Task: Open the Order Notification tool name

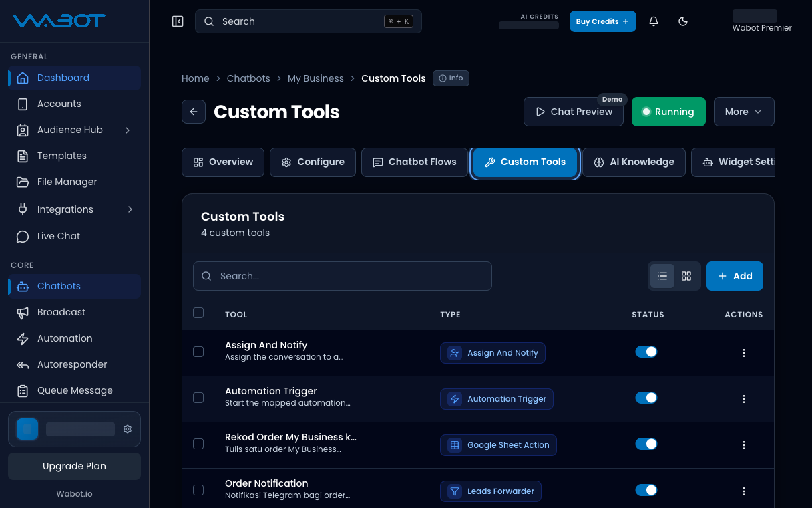Action: click(x=266, y=483)
